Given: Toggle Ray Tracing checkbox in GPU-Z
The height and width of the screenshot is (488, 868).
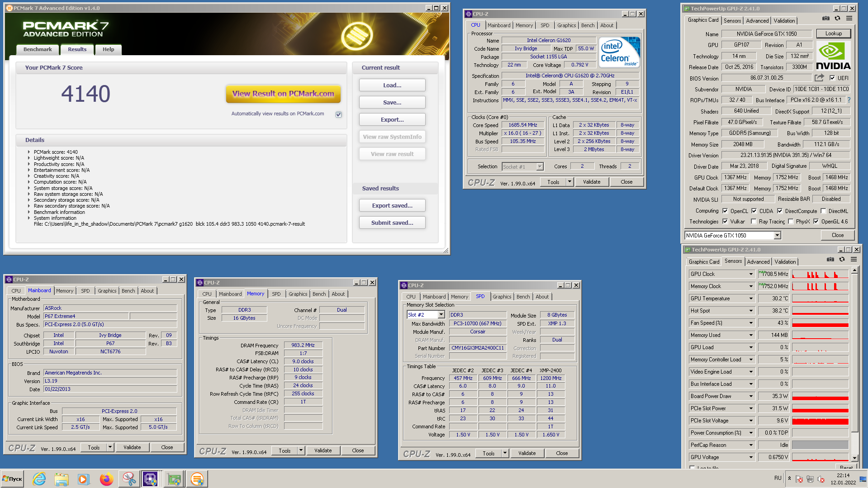Looking at the screenshot, I should tap(754, 221).
